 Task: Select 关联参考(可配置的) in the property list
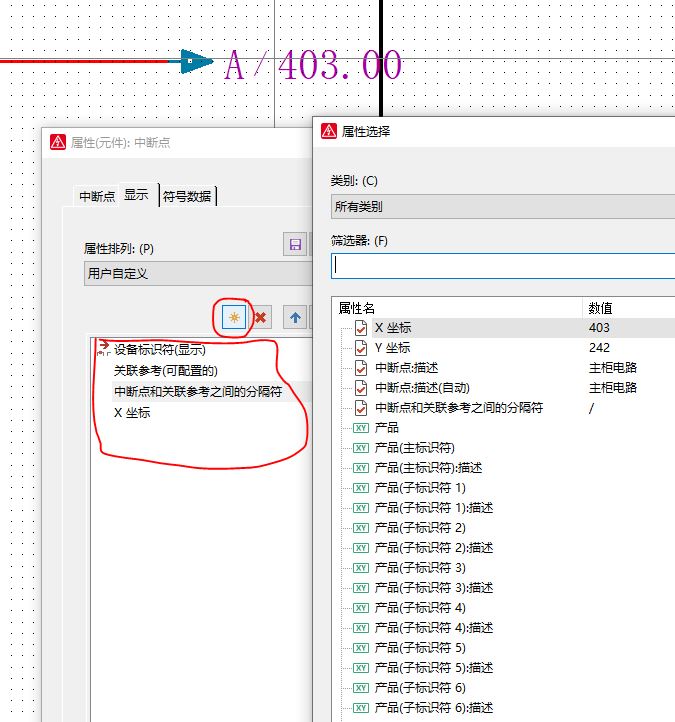(x=165, y=371)
